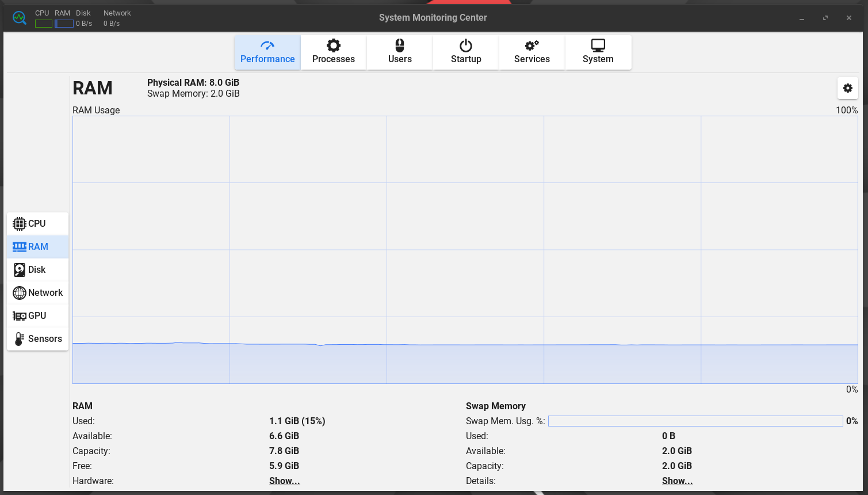Select the Sensors thermometer icon
This screenshot has height=495, width=868.
19,338
